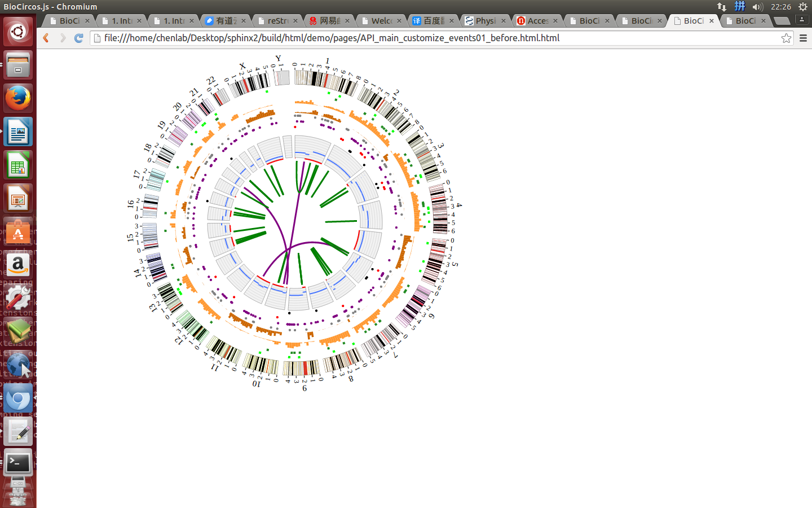Go forward to next page
The height and width of the screenshot is (508, 812).
pos(63,38)
